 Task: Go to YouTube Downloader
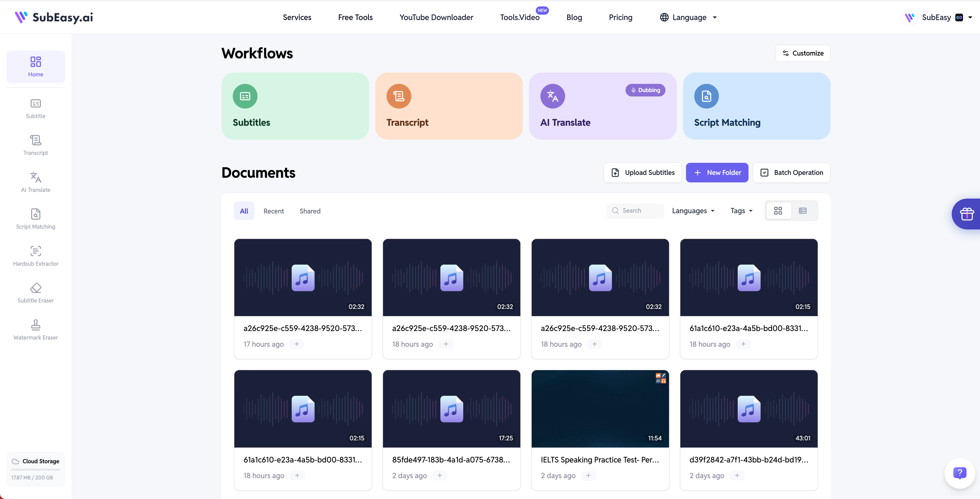pos(436,17)
